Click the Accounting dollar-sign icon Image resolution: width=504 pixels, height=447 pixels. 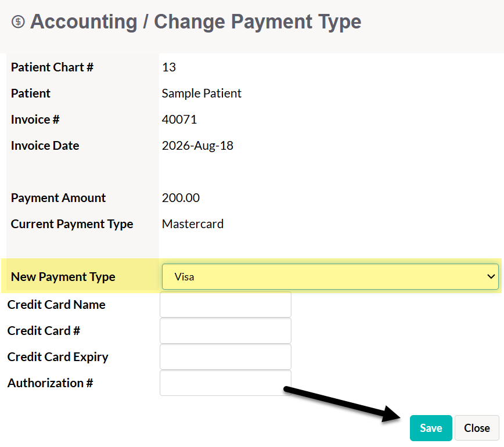click(18, 22)
